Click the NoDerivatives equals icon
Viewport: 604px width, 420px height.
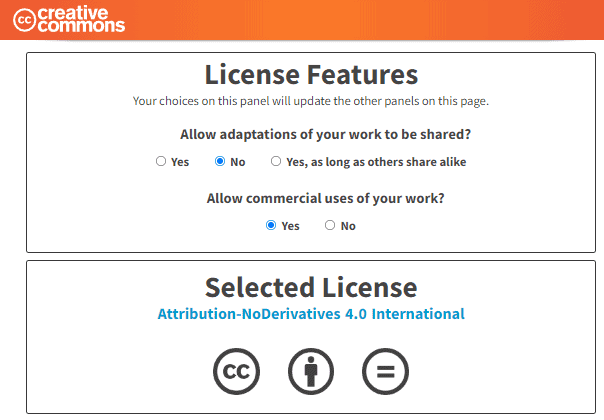[x=385, y=371]
